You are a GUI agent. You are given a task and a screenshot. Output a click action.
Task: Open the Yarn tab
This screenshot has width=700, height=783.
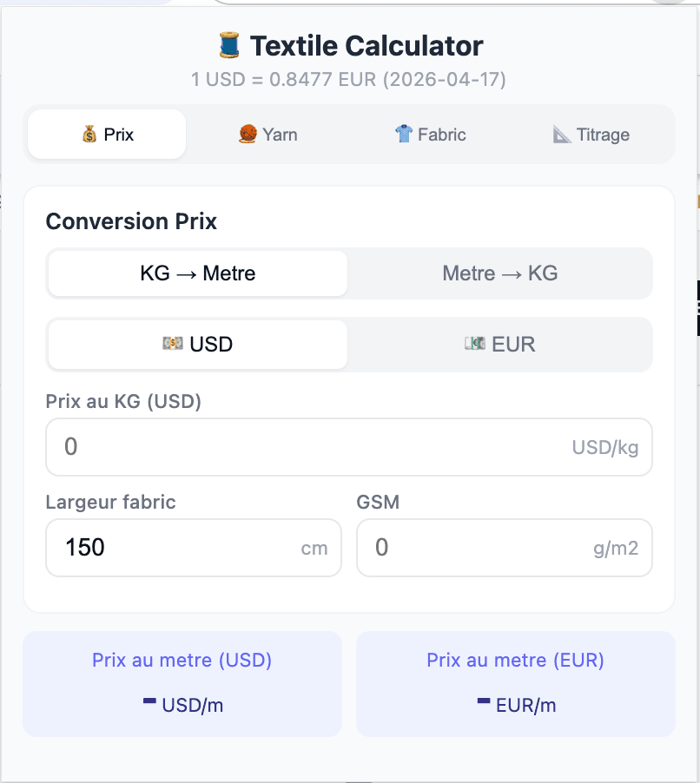click(x=267, y=135)
